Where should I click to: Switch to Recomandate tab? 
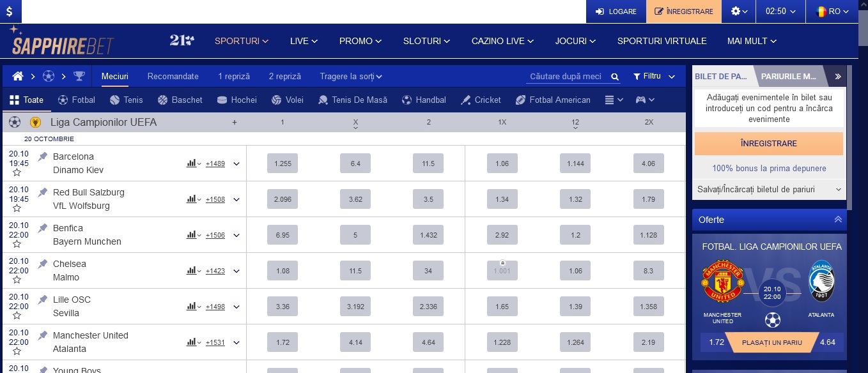point(173,77)
